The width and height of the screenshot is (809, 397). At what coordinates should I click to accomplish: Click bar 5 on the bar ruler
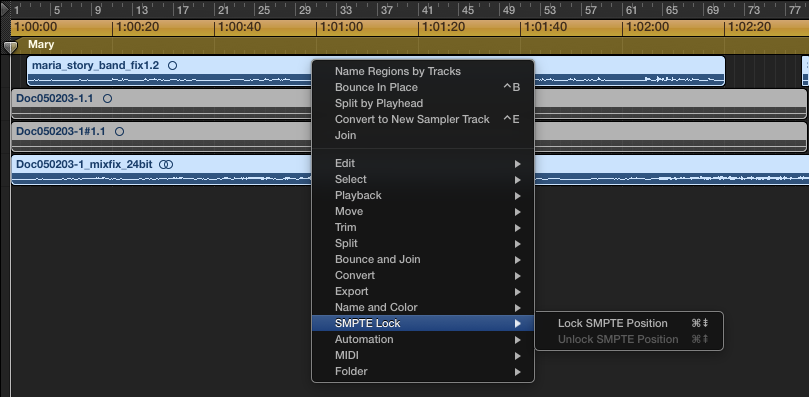point(57,10)
